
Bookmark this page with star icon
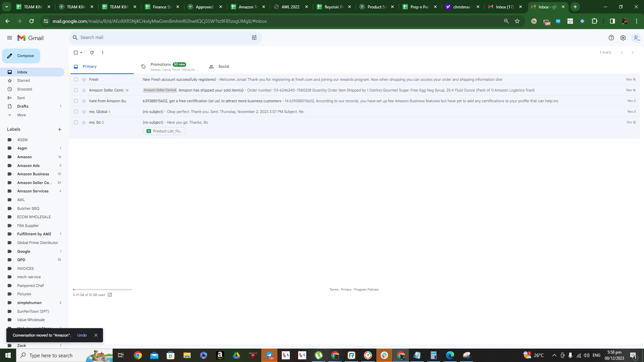point(517,21)
